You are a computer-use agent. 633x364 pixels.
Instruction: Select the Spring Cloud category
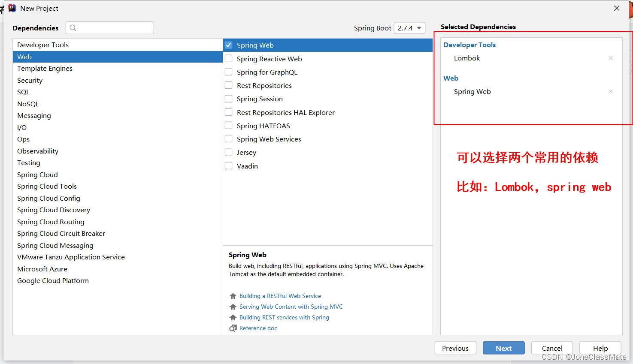click(x=118, y=174)
